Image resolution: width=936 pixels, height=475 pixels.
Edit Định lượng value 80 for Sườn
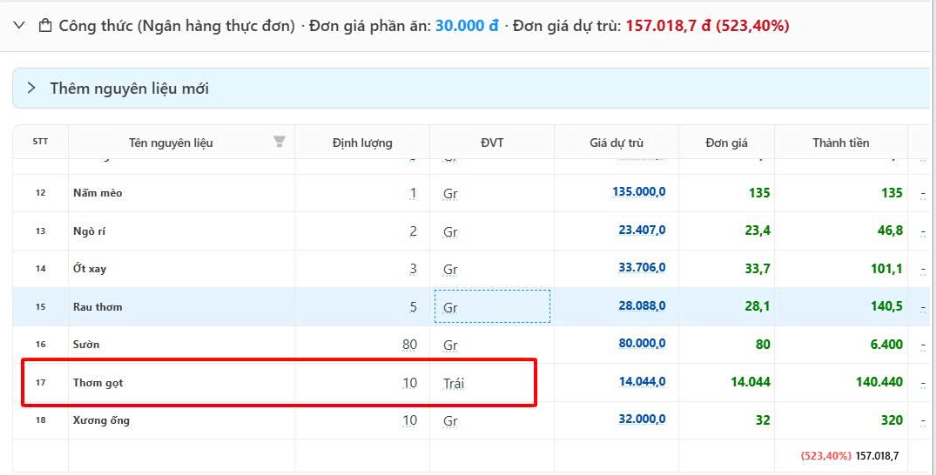coord(410,344)
